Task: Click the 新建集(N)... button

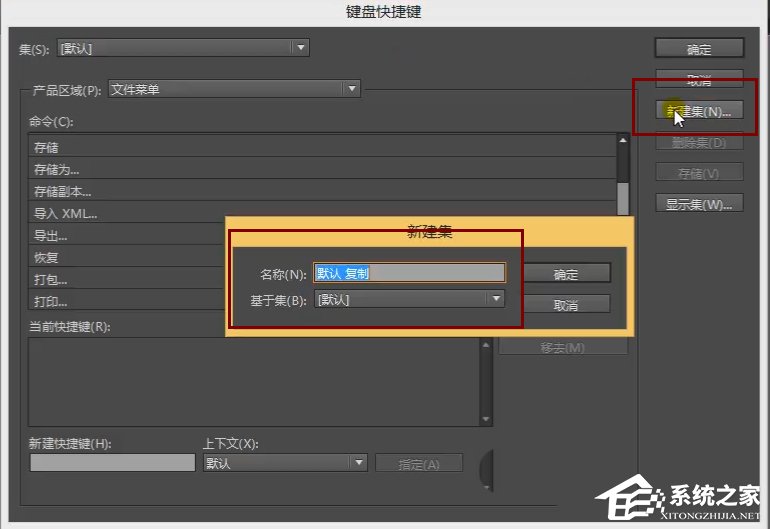Action: [699, 111]
